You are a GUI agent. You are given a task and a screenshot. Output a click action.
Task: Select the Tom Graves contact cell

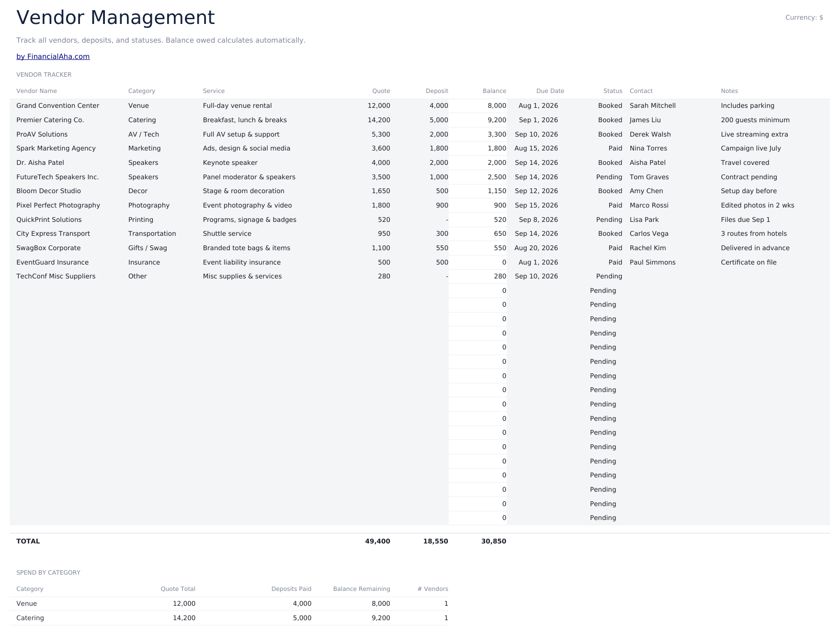click(649, 177)
